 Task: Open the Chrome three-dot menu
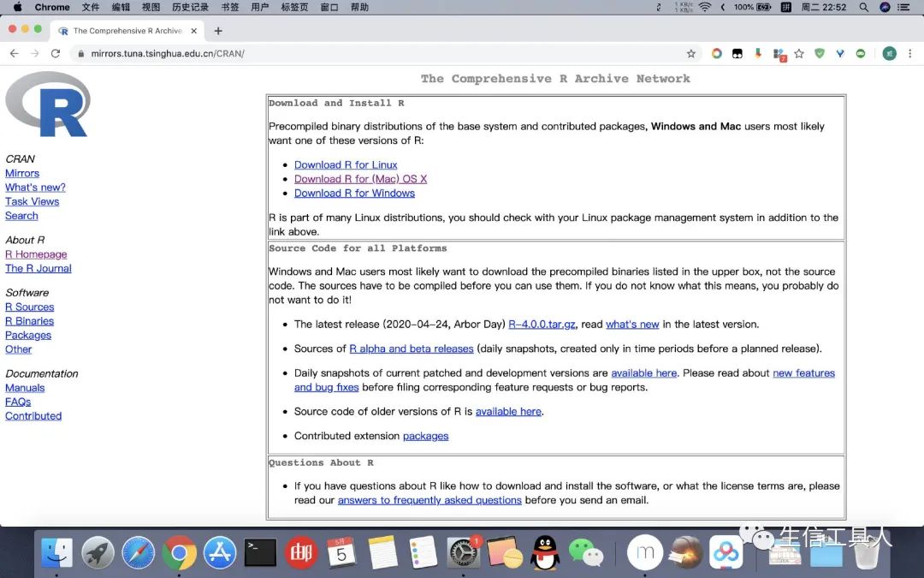point(909,54)
